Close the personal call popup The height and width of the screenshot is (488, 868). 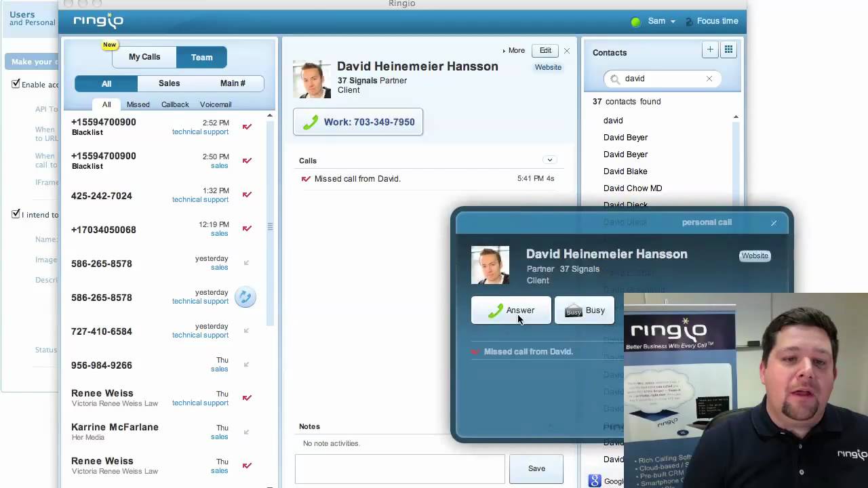tap(774, 223)
